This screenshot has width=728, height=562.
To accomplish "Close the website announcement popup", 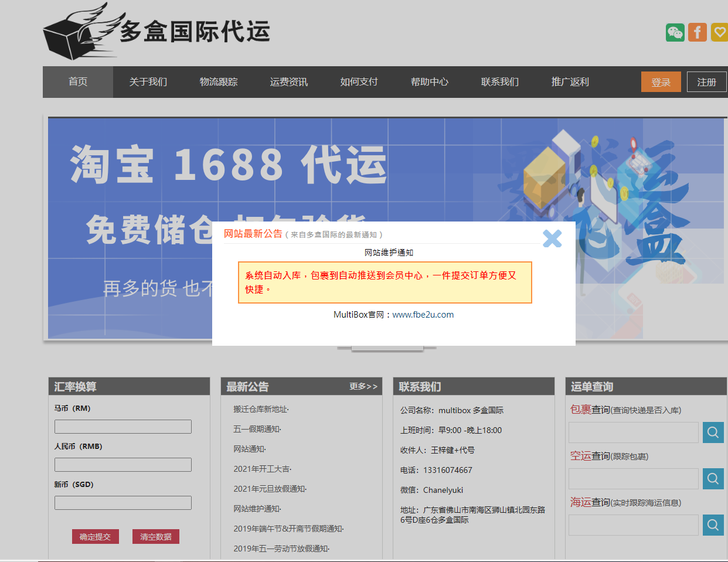I will pyautogui.click(x=552, y=239).
